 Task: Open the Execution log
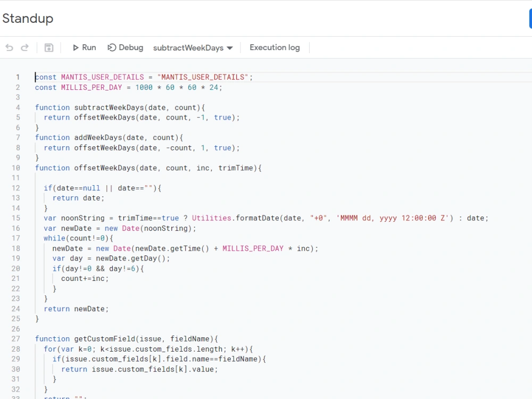[x=275, y=47]
